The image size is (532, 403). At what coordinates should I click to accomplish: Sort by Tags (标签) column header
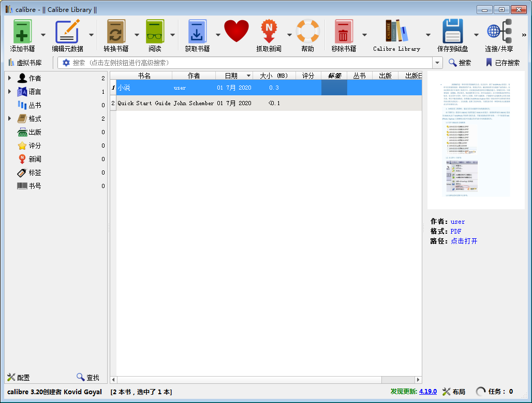click(334, 76)
